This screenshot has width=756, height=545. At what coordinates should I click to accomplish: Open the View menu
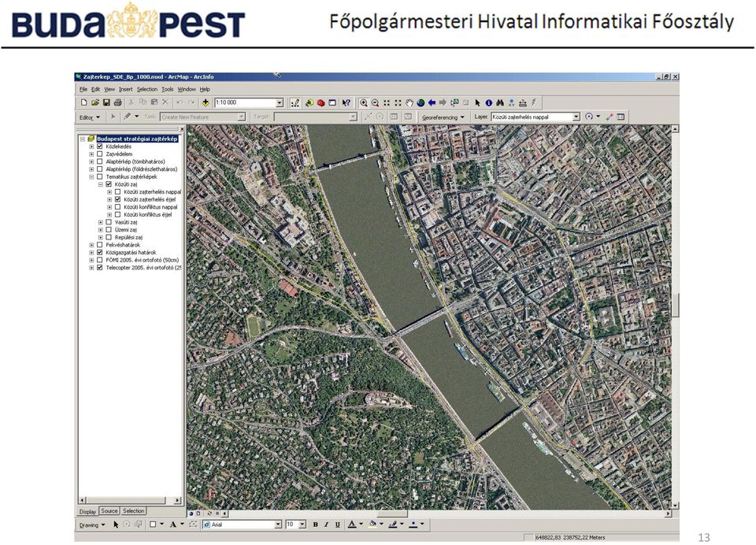click(x=109, y=89)
